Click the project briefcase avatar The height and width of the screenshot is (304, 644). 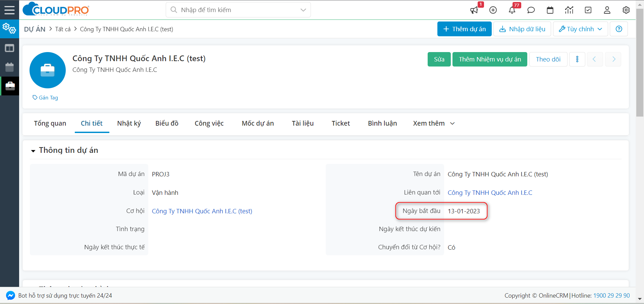(48, 70)
